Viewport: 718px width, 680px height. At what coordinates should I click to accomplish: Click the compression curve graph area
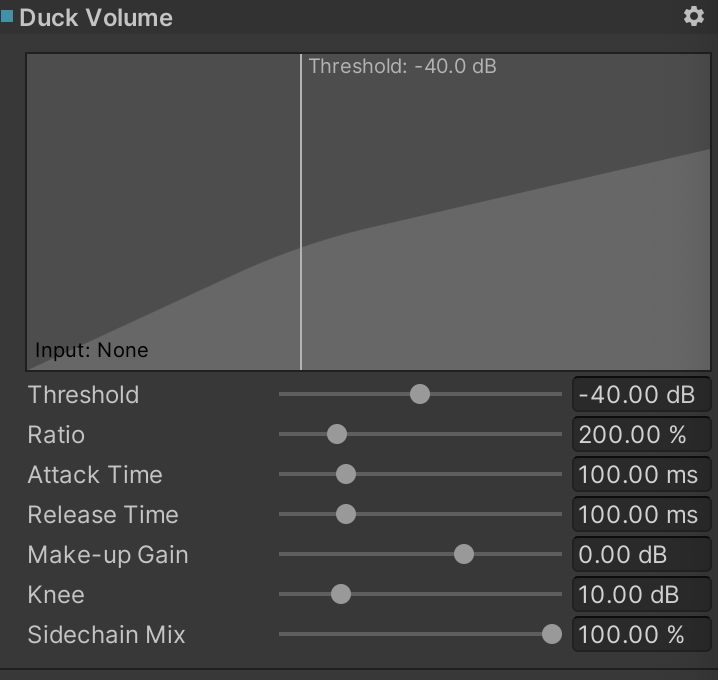coord(368,212)
